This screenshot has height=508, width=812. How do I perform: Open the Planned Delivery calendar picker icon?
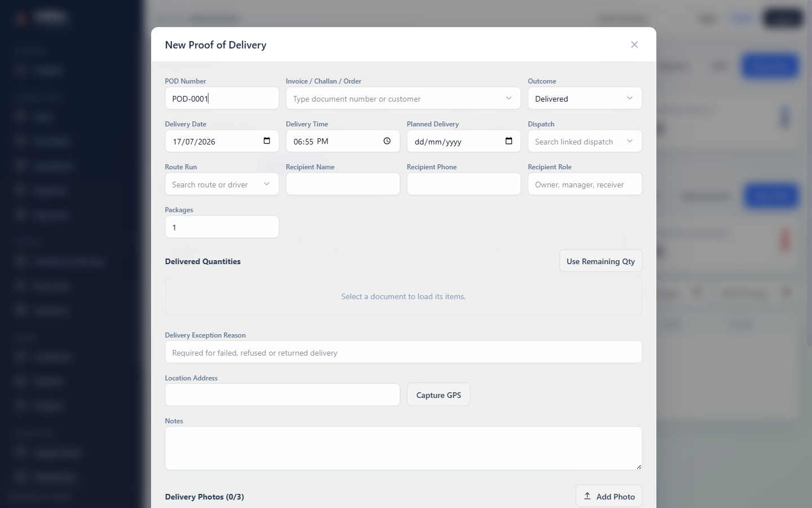tap(509, 141)
